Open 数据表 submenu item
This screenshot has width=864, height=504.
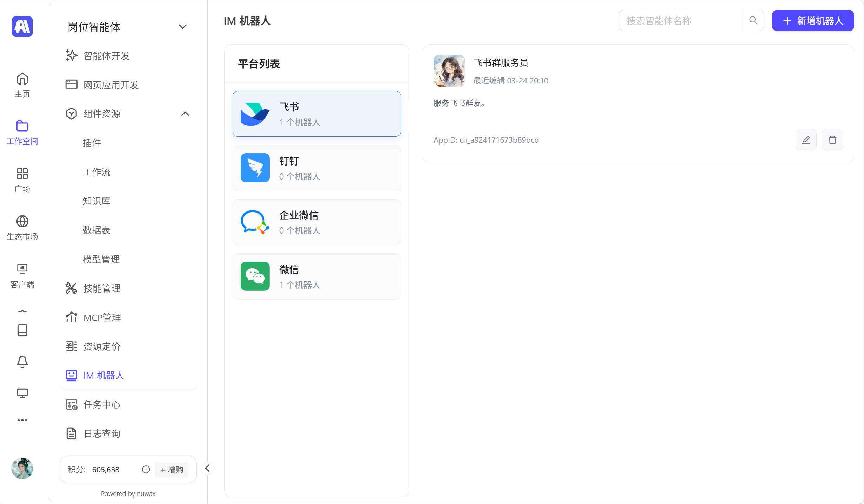click(96, 230)
